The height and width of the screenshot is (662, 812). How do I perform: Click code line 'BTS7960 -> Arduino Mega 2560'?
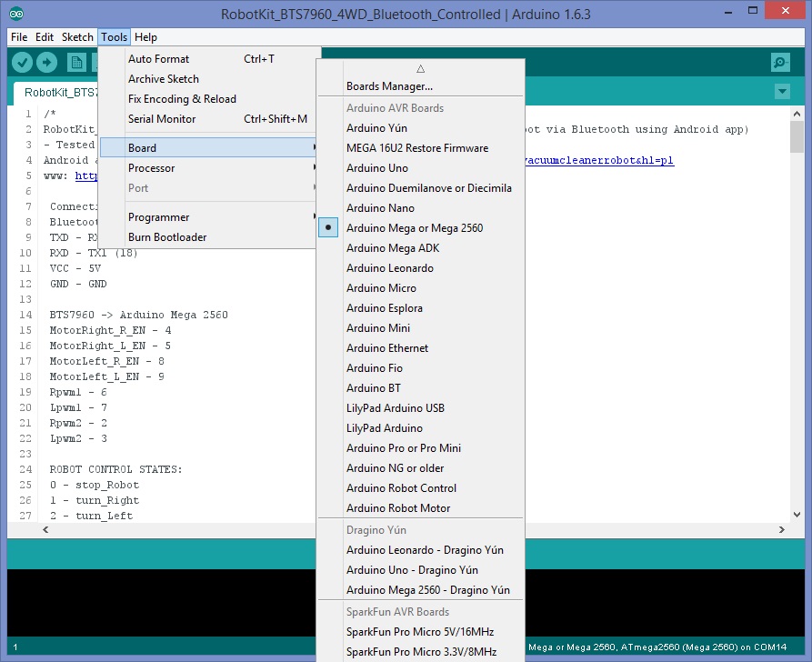point(138,315)
